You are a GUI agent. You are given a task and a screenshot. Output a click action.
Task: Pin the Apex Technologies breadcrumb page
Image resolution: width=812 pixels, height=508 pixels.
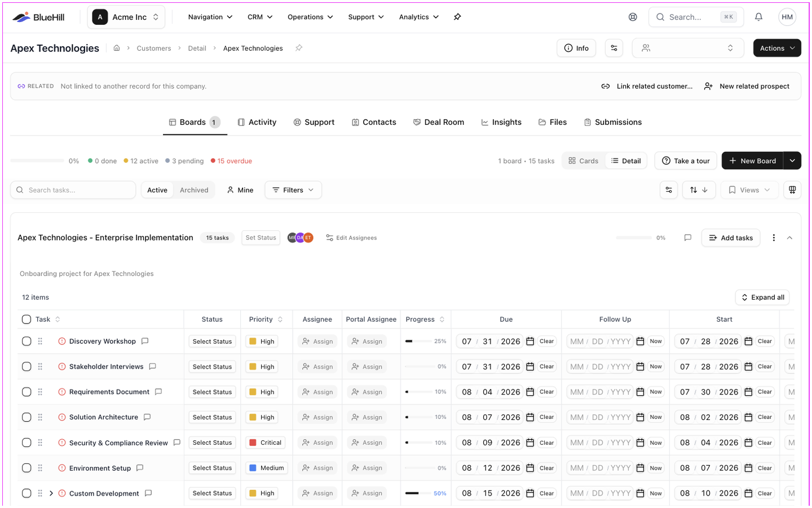point(299,48)
